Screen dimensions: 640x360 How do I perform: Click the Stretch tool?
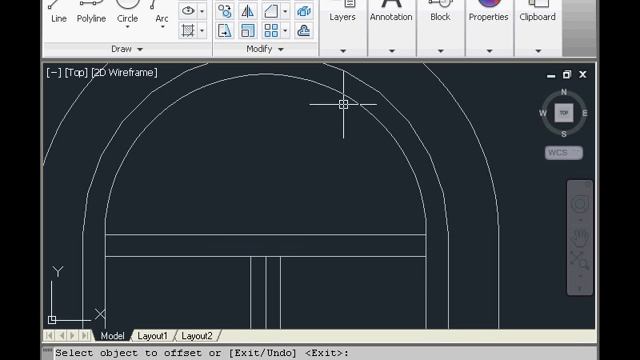pyautogui.click(x=225, y=31)
